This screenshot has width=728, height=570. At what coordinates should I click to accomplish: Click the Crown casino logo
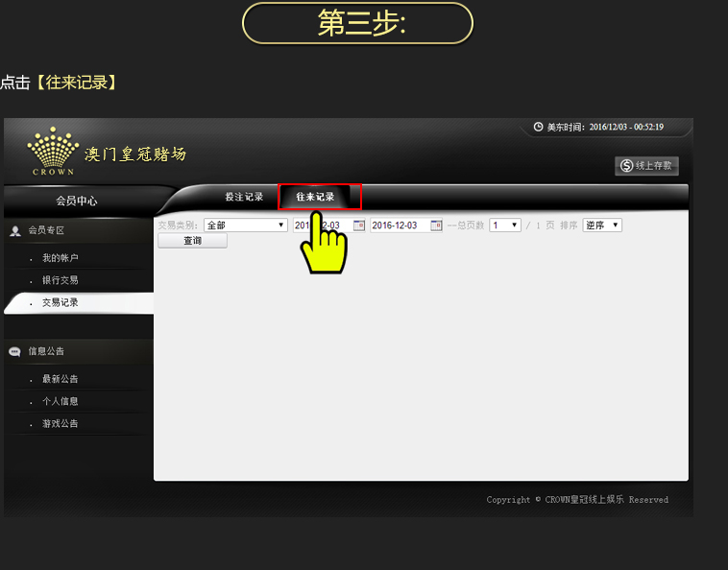point(54,152)
